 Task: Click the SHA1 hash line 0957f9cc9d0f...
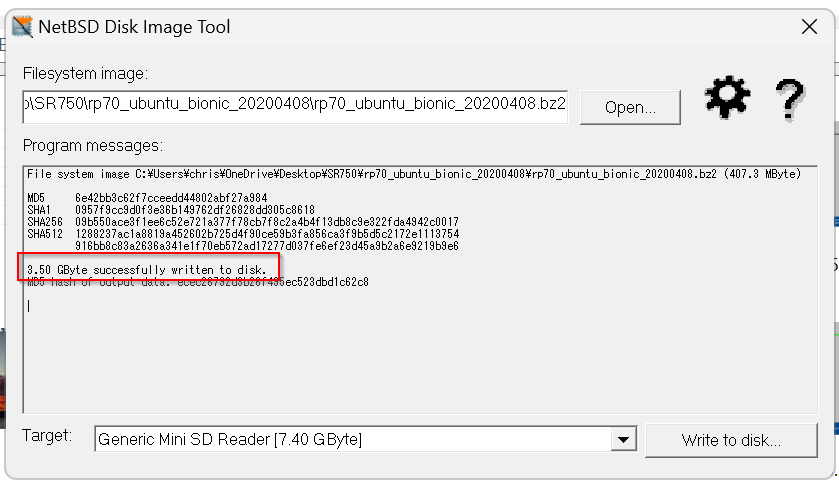(171, 210)
